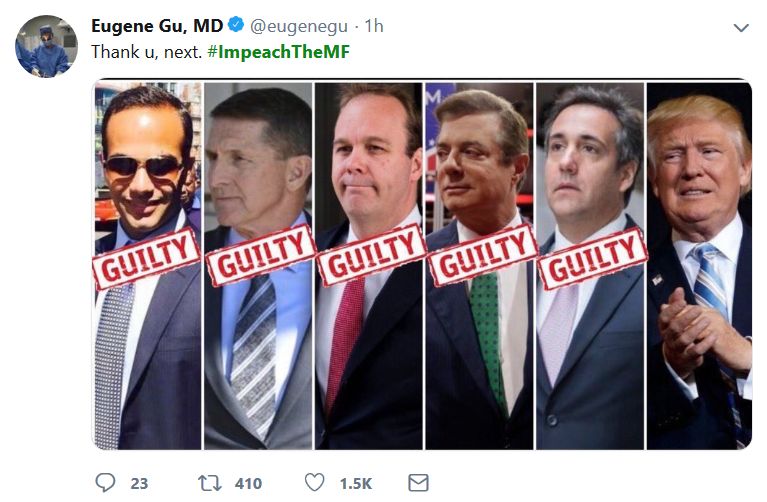Screen dimensions: 767x502
Task: Open the rightmost panel of clapping man
Action: pos(699,265)
